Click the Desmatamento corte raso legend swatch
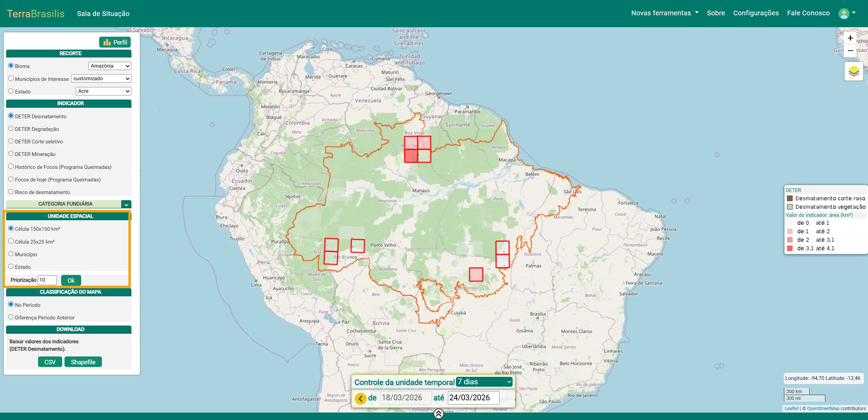The height and width of the screenshot is (420, 868). 790,198
